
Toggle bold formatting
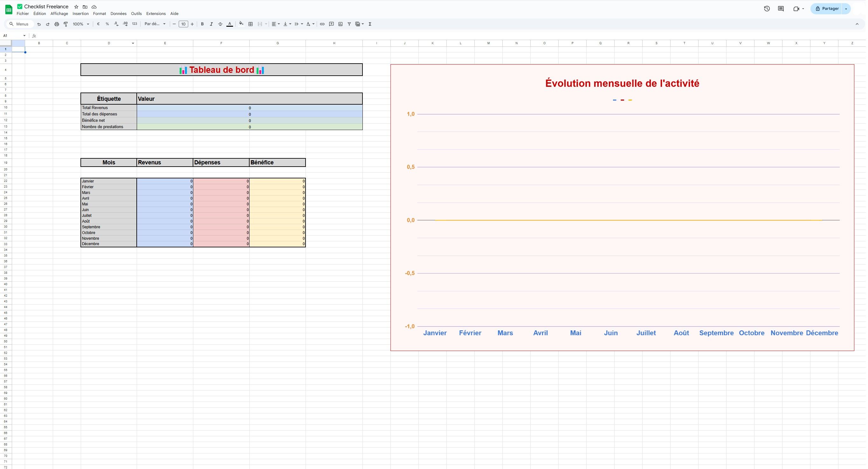[x=202, y=24]
